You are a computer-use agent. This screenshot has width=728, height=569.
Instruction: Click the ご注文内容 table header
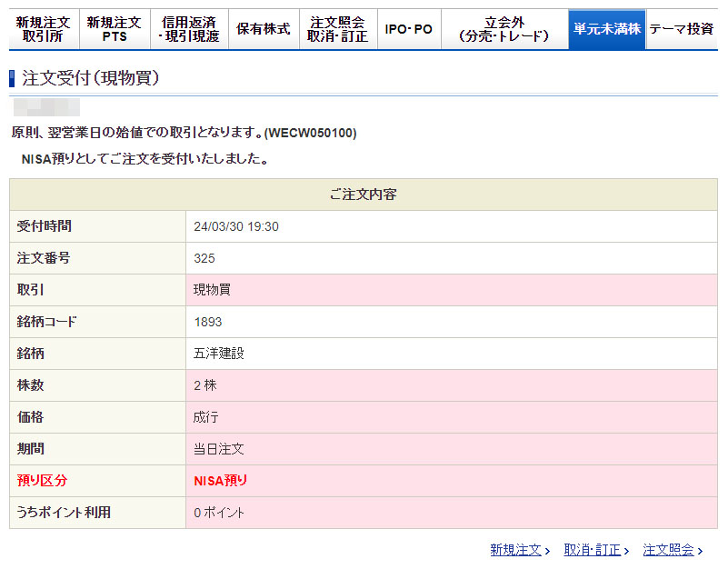[x=363, y=195]
